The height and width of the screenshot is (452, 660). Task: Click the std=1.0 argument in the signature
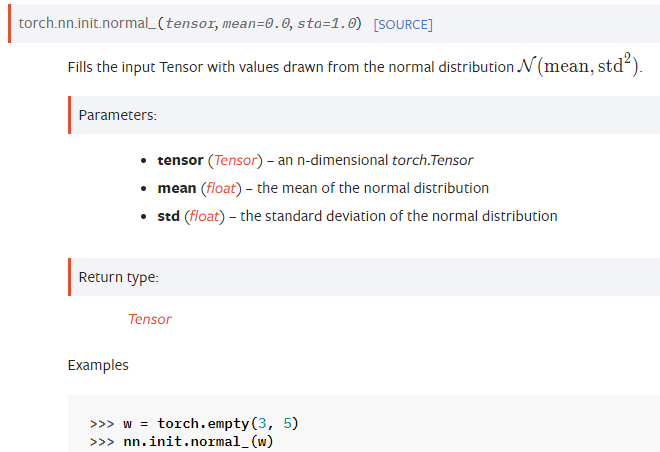coord(327,24)
